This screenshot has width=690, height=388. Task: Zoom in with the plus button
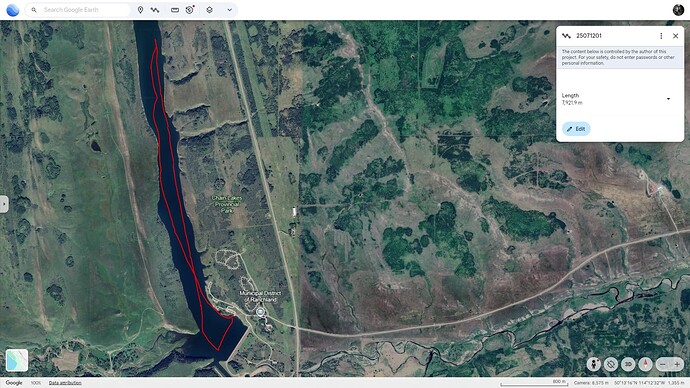(677, 364)
